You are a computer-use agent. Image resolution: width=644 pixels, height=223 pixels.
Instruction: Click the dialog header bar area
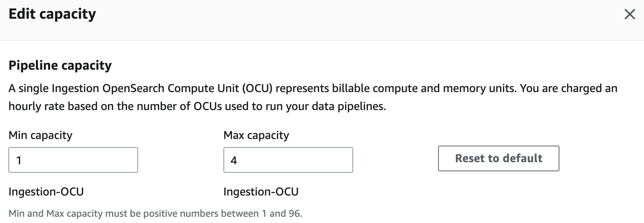pos(322,20)
